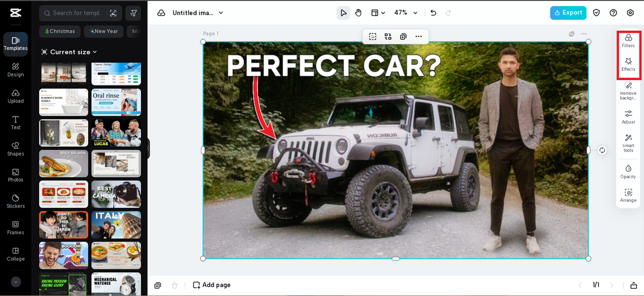Open the Arrange options

click(628, 195)
